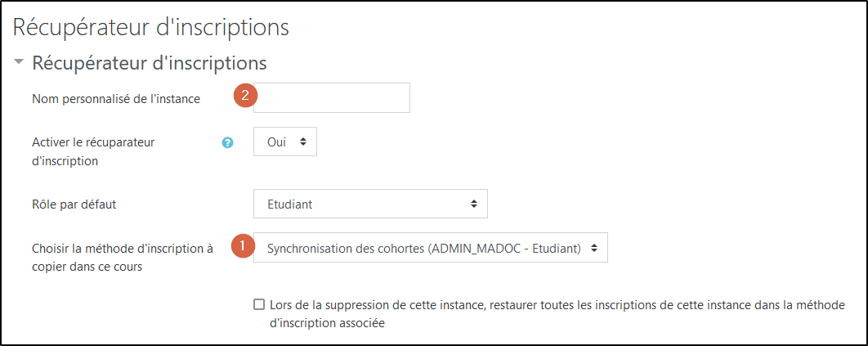Click the up-down arrows on the Oui selector
This screenshot has height=346, width=868.
point(303,142)
